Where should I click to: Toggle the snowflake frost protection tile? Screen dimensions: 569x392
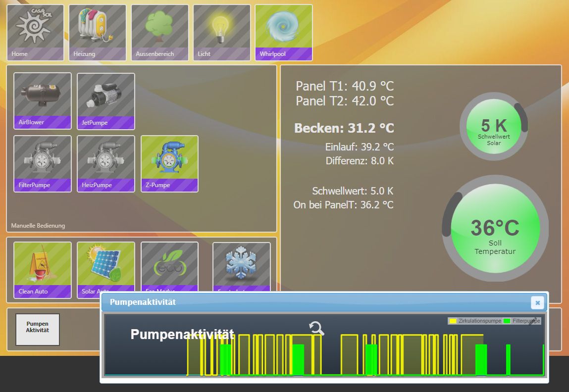(241, 267)
